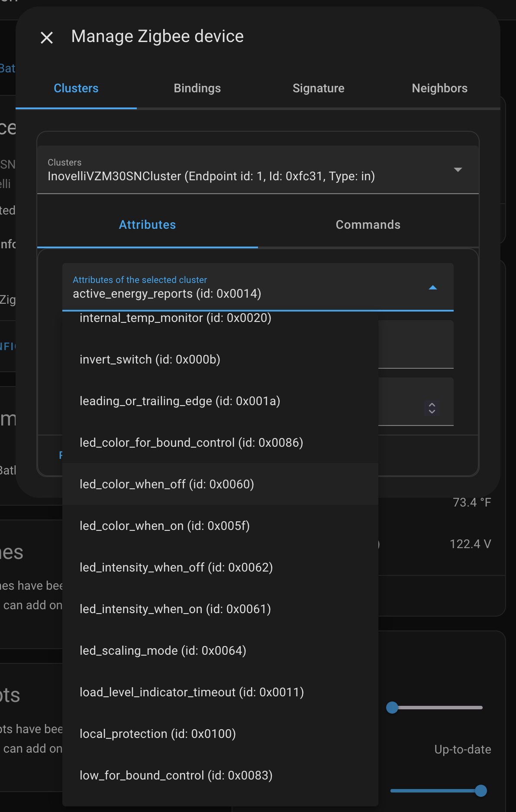This screenshot has width=516, height=812.
Task: Choose led_color_when_off attribute
Action: point(220,484)
